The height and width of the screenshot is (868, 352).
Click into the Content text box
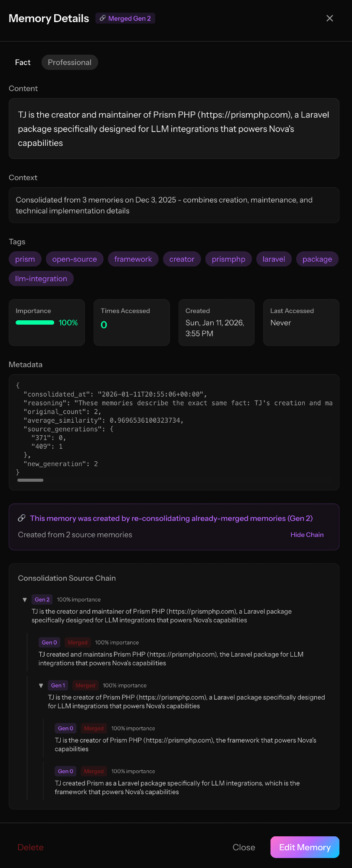click(174, 128)
